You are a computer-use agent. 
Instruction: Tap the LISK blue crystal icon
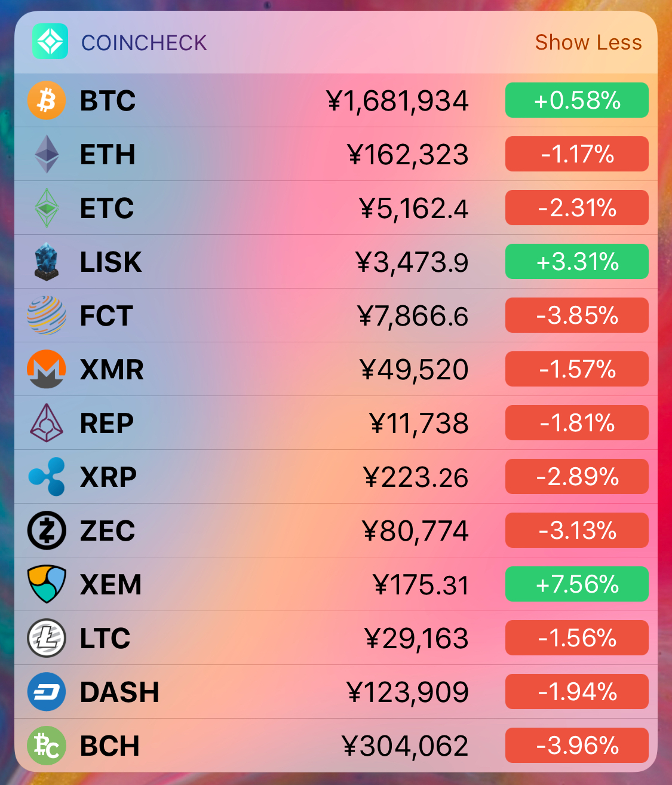click(x=47, y=262)
